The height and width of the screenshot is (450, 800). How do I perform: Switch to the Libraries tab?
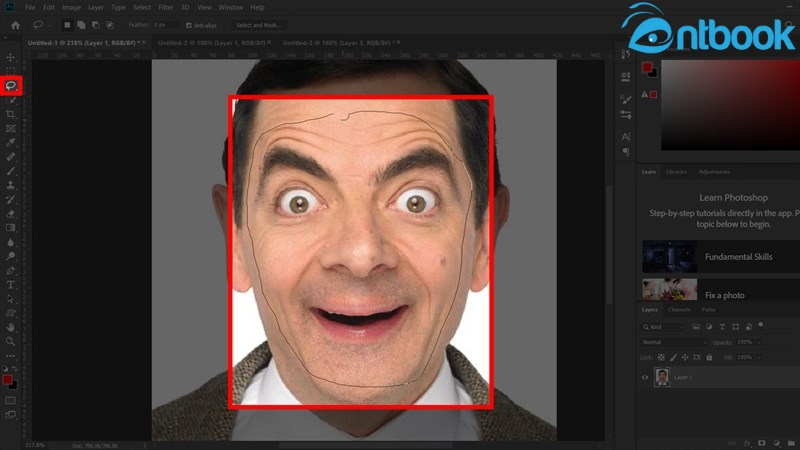(x=677, y=172)
